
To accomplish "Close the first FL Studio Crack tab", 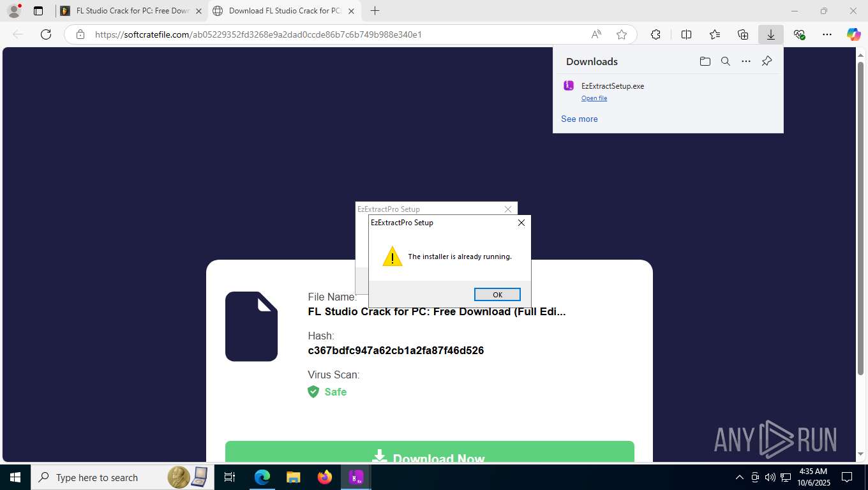I will coord(198,11).
